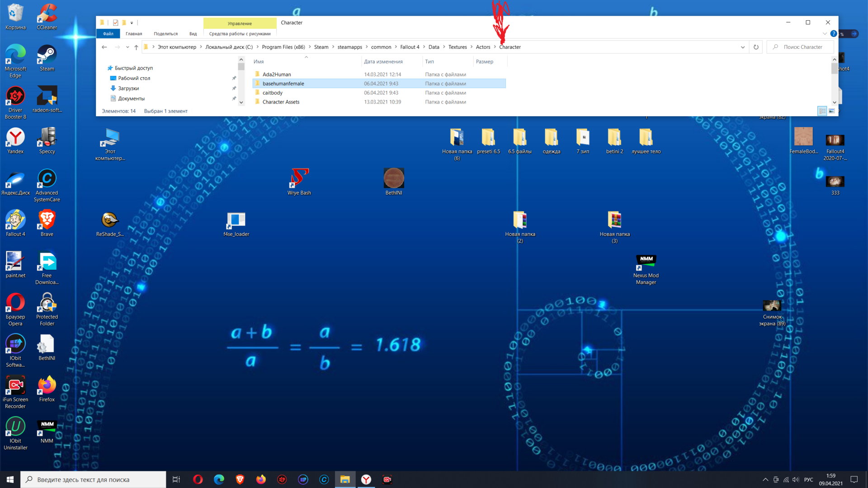Go up one folder level
868x488 pixels.
tap(136, 47)
